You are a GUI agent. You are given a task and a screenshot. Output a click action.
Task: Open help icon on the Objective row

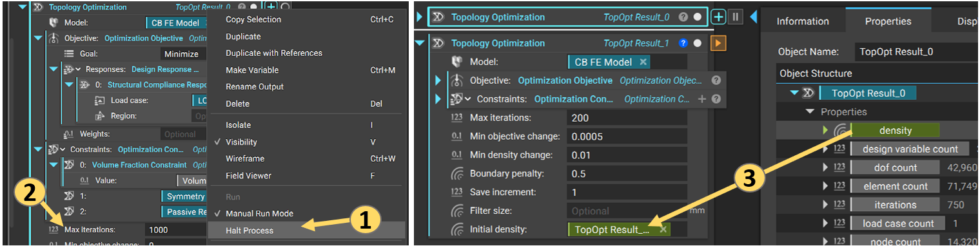716,80
